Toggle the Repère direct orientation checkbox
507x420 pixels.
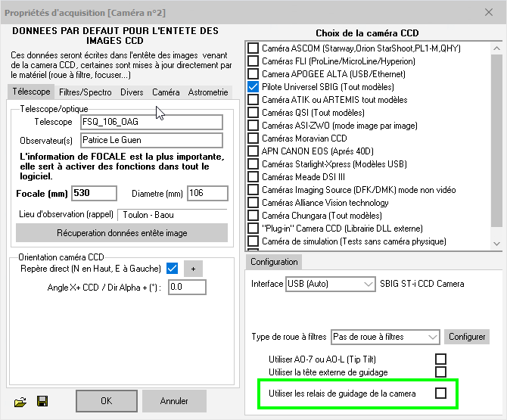tap(172, 269)
